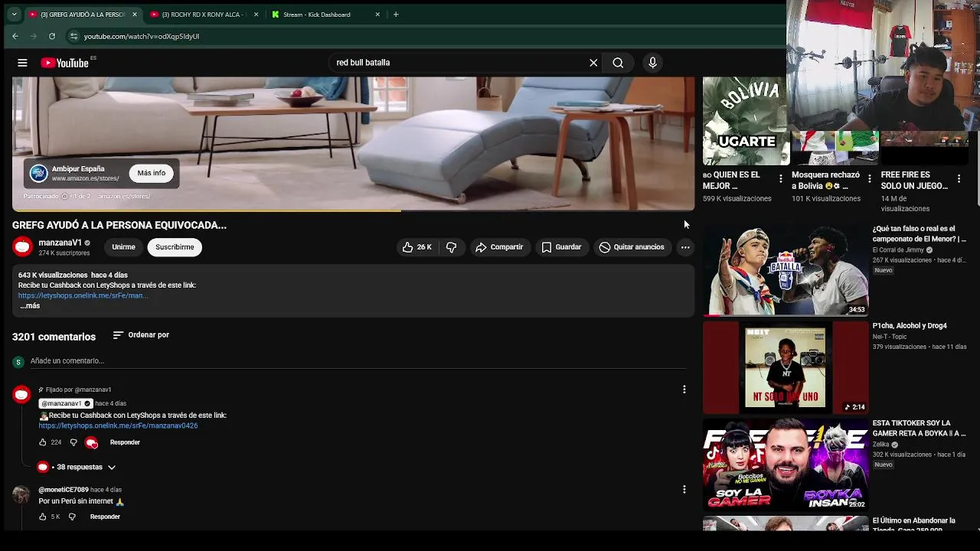The height and width of the screenshot is (551, 980).
Task: Start voice search with the microphone
Action: [x=652, y=63]
